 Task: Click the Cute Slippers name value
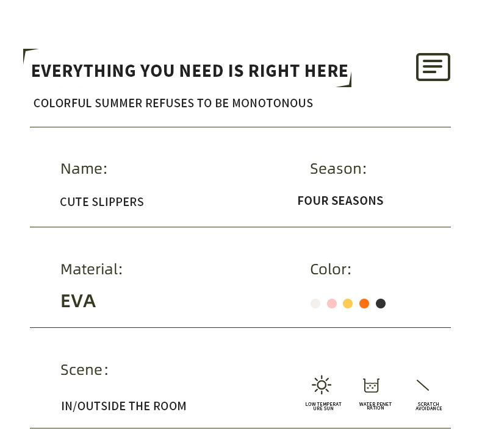click(102, 202)
